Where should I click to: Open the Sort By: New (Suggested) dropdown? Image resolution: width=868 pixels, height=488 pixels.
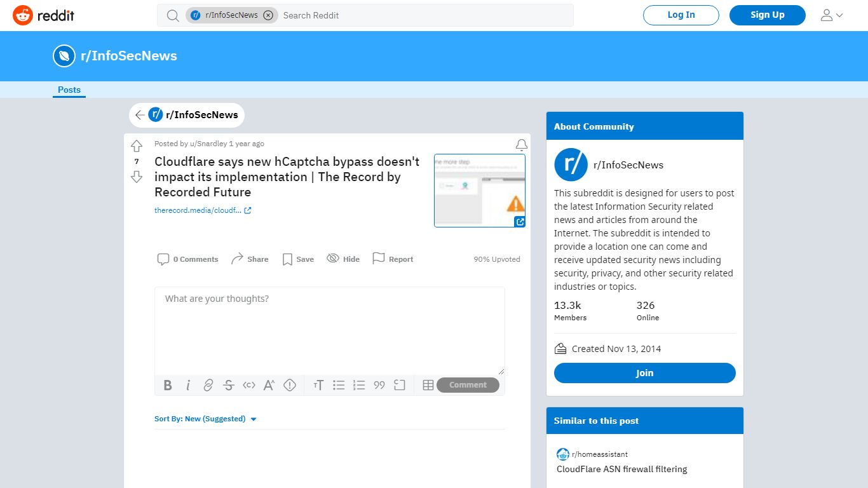205,419
